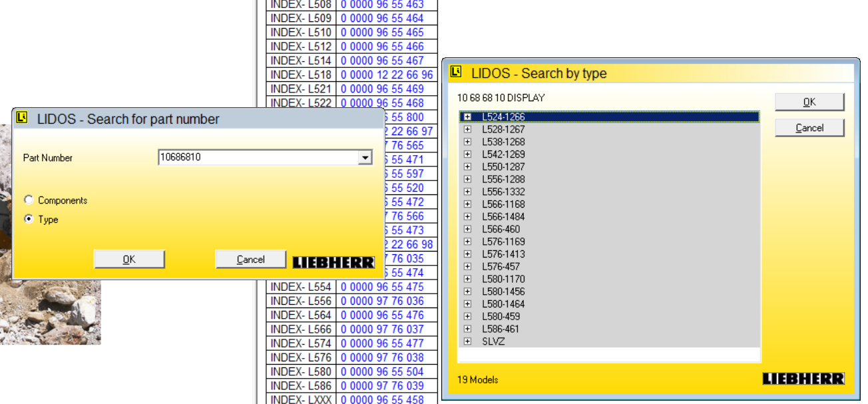
Task: Cancel the Search by type dialog
Action: point(809,128)
